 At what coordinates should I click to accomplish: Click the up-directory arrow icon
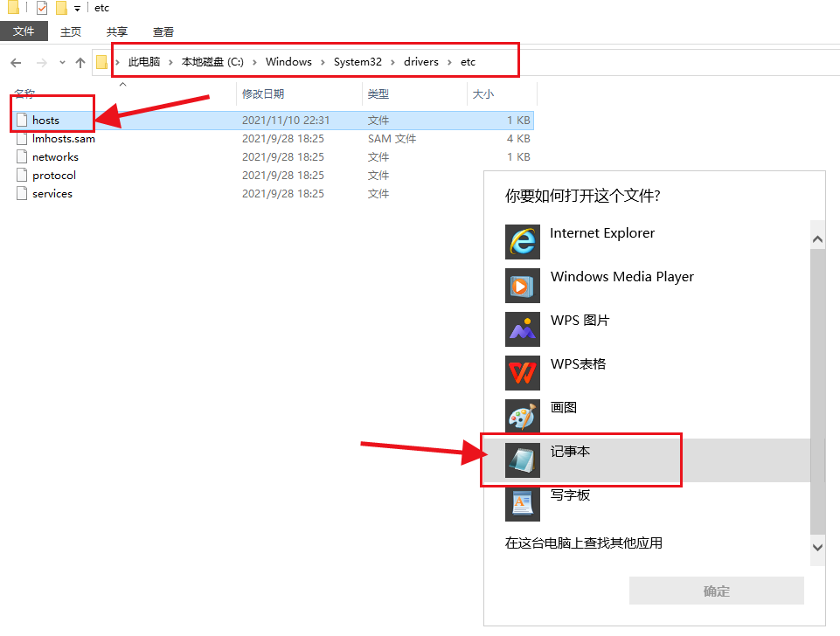pyautogui.click(x=80, y=62)
